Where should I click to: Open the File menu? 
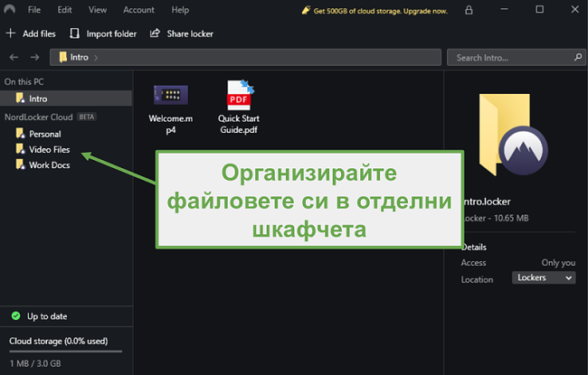[x=33, y=10]
